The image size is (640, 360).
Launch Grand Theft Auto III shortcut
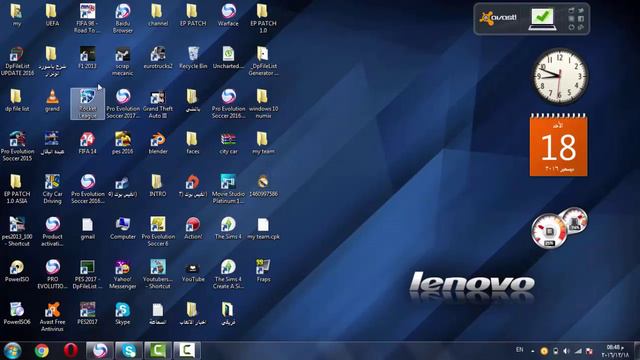[x=158, y=104]
